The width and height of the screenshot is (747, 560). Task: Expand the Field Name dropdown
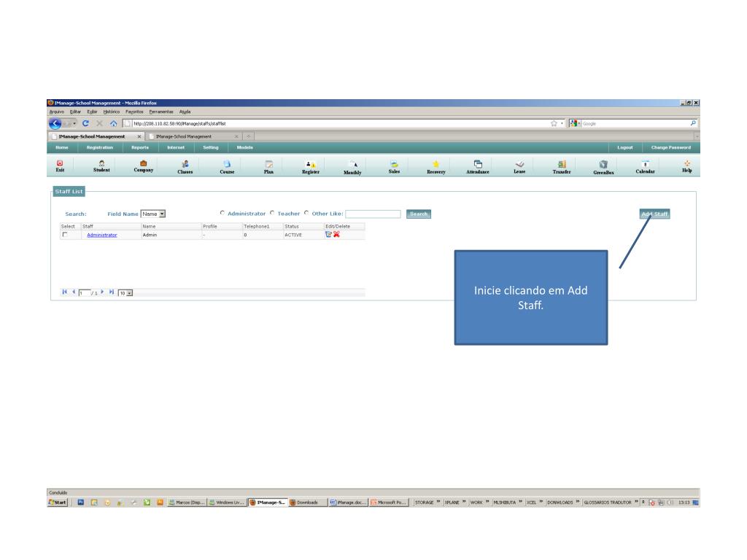(x=153, y=214)
